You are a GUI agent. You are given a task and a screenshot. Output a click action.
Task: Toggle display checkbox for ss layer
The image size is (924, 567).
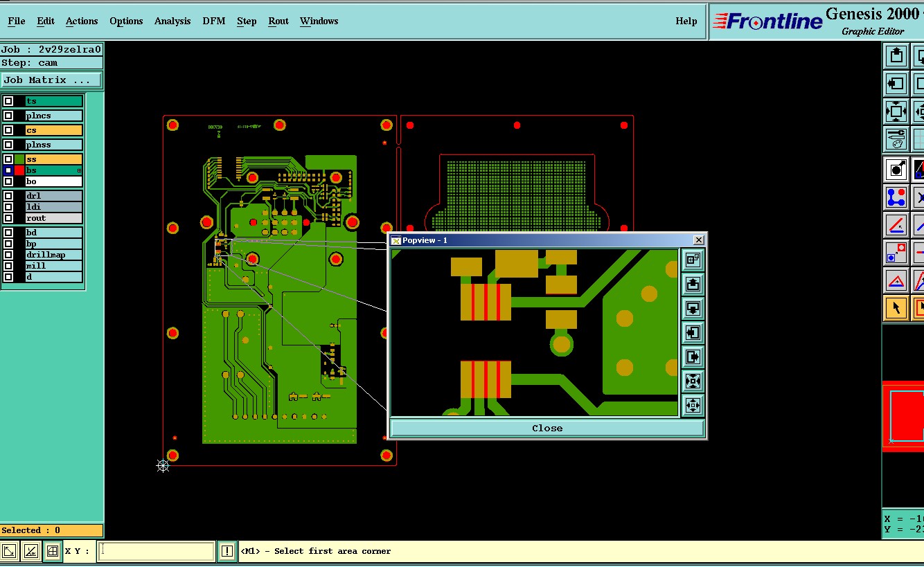pyautogui.click(x=8, y=159)
